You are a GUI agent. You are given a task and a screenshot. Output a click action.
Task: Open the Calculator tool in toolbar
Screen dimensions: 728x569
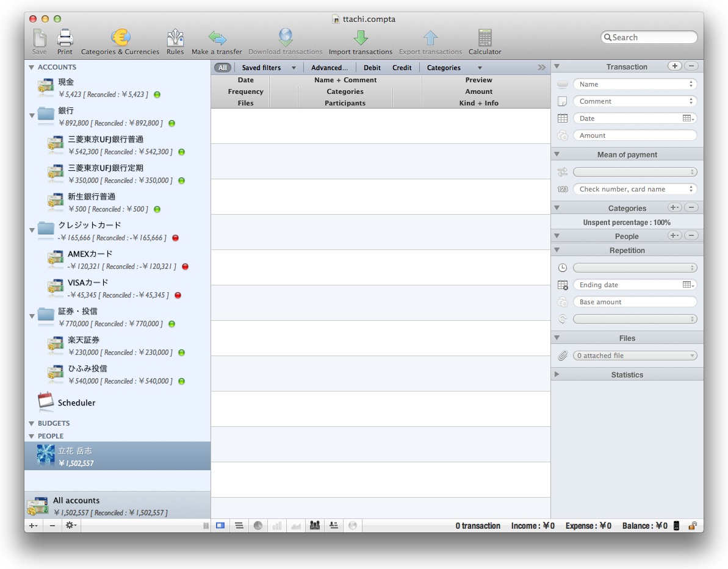pos(485,38)
